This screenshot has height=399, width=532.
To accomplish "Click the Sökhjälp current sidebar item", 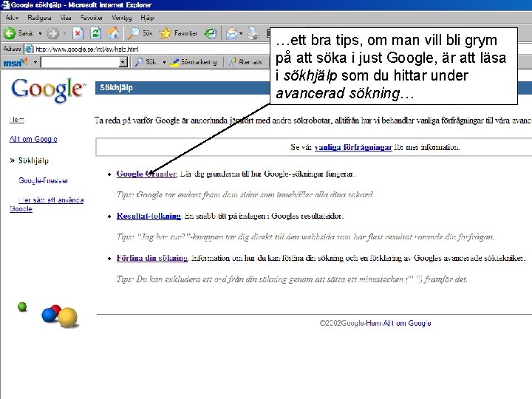I will click(33, 160).
